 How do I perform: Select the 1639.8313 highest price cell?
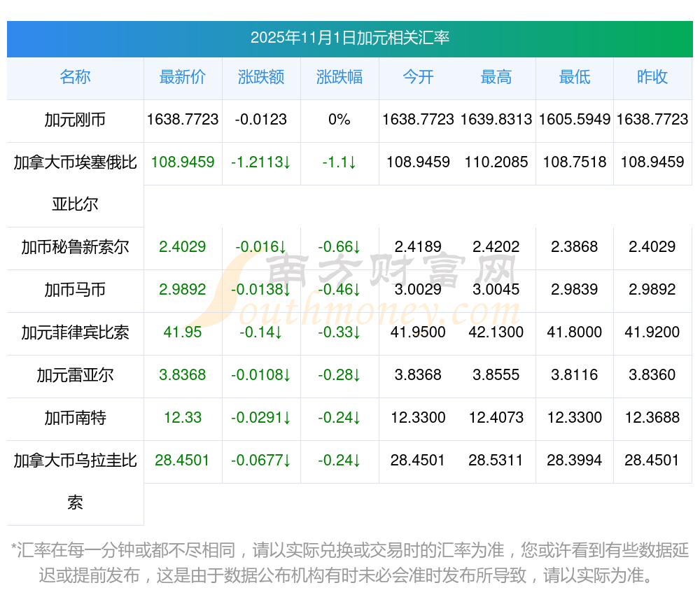tap(496, 120)
